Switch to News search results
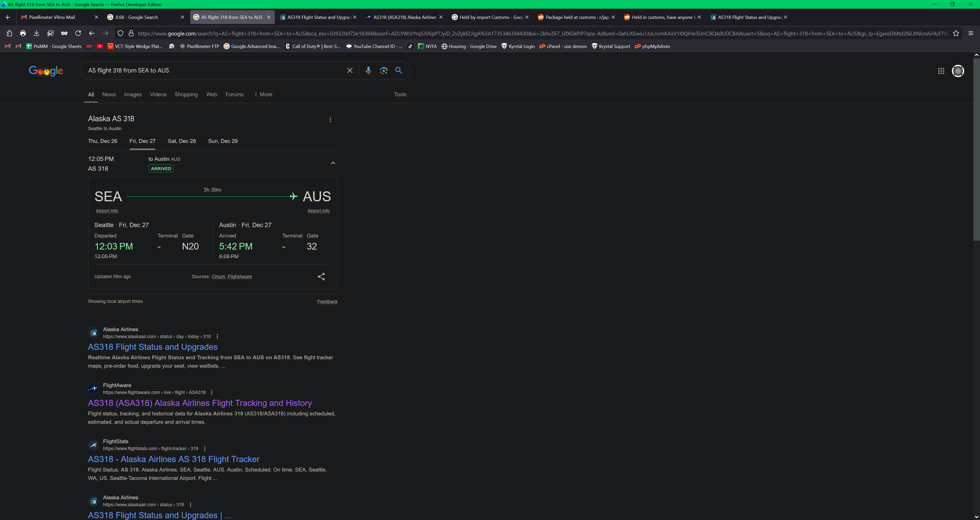The width and height of the screenshot is (980, 520). [109, 94]
